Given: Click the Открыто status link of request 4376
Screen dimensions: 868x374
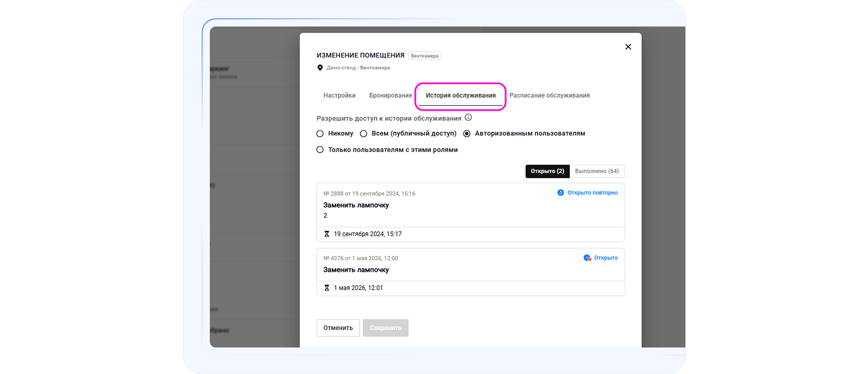Looking at the screenshot, I should click(606, 258).
